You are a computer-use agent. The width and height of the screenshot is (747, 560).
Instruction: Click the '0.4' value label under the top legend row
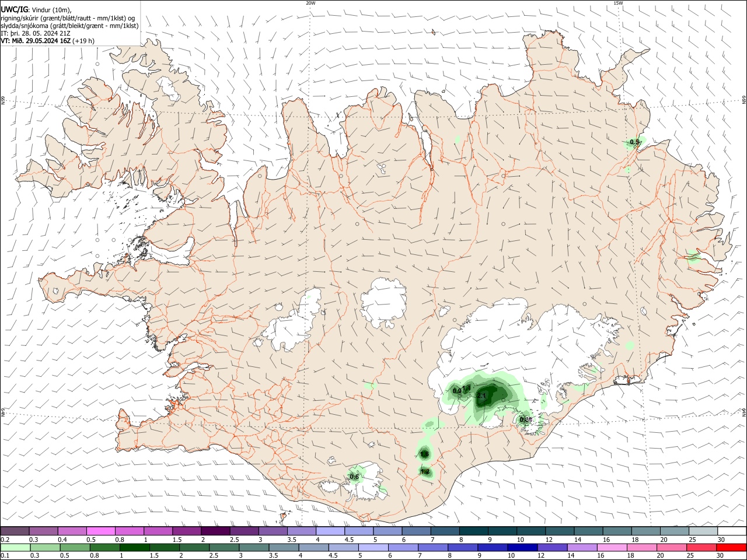coord(62,540)
